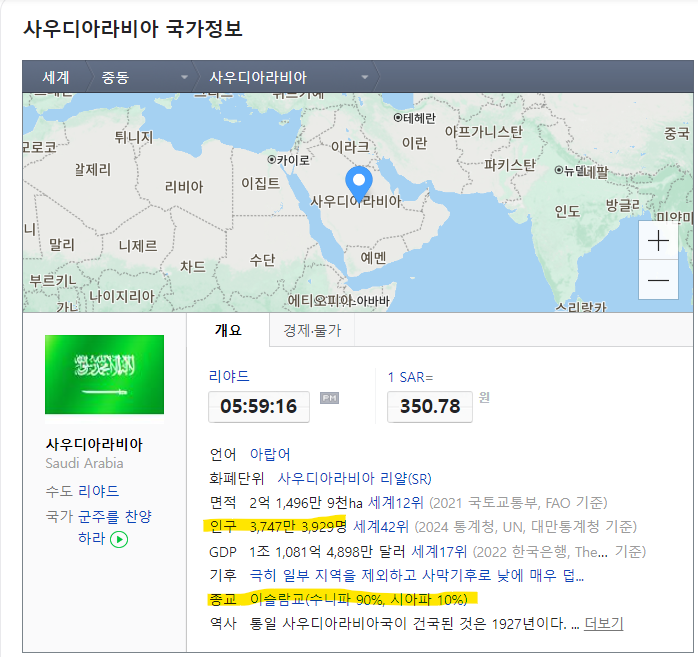Click 카이로 city marker on the map
The image size is (698, 657).
[288, 160]
